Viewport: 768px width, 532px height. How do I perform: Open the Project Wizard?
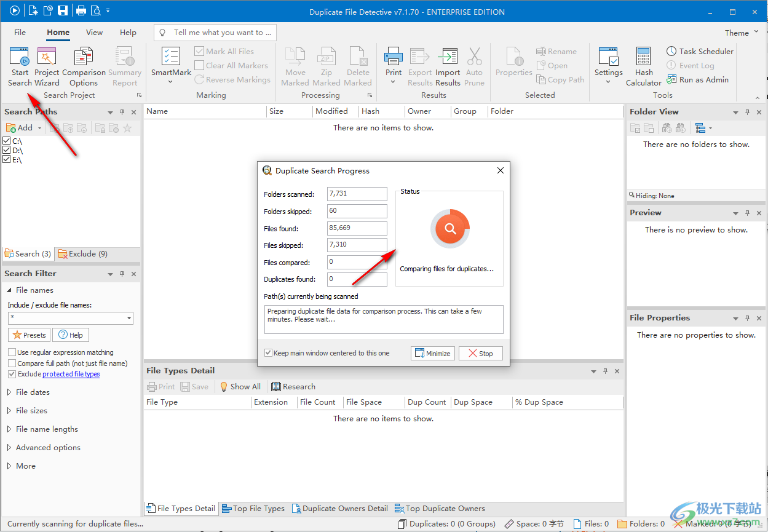pyautogui.click(x=47, y=67)
